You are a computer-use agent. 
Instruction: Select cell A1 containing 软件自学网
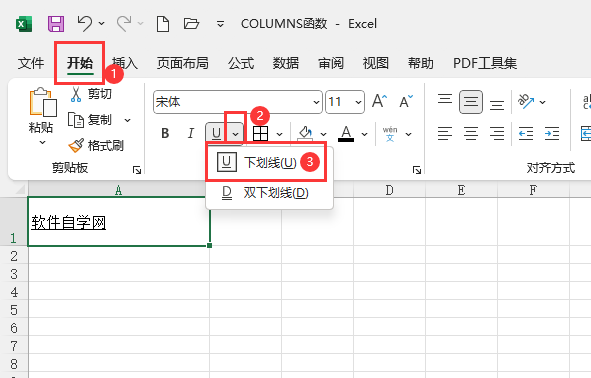click(x=119, y=222)
